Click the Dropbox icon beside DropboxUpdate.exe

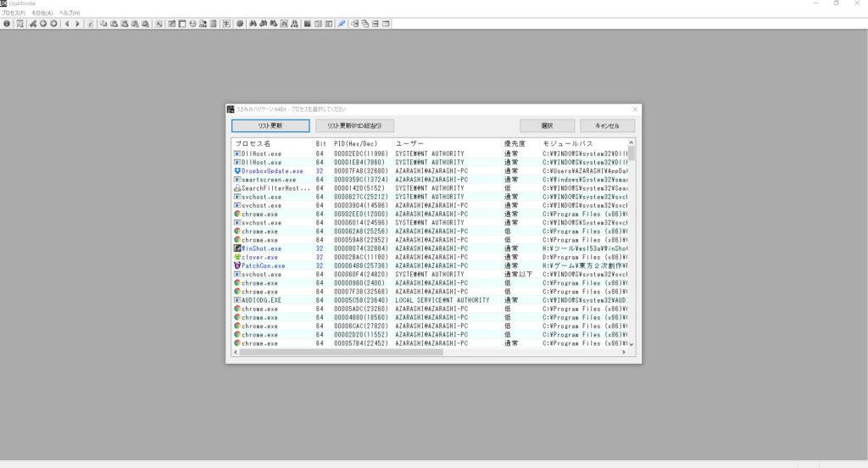click(237, 171)
